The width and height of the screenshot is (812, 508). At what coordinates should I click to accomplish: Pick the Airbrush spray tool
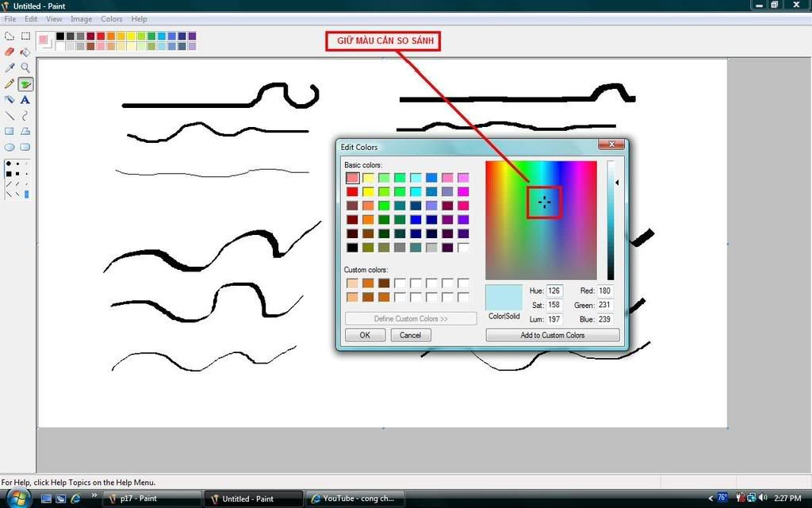[10, 99]
